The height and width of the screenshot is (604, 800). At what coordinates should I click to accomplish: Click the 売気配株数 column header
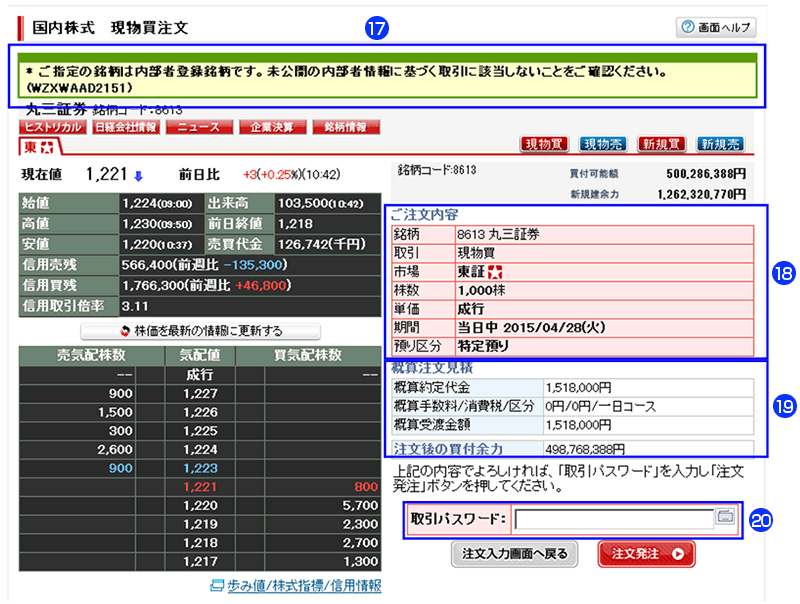click(91, 356)
